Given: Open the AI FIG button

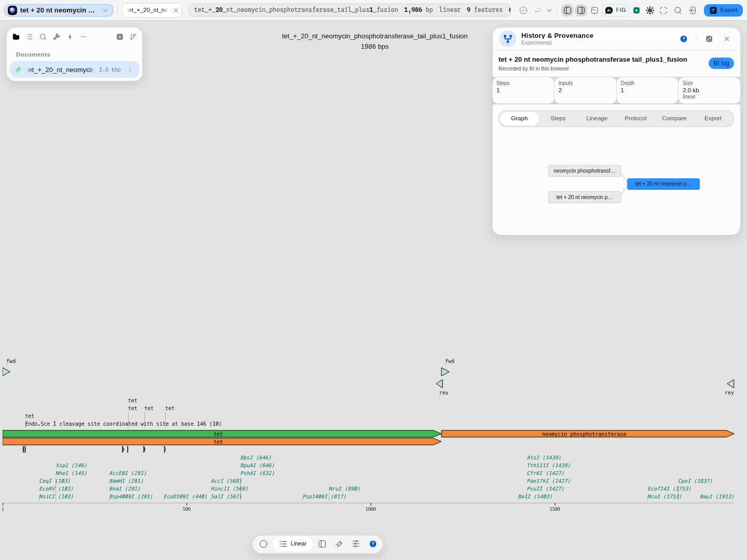Looking at the screenshot, I should point(616,10).
